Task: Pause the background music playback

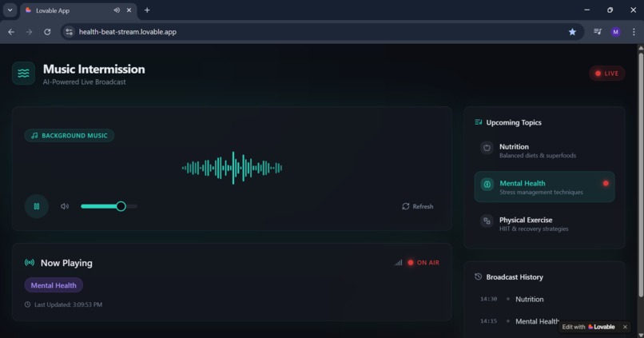Action: [x=37, y=206]
